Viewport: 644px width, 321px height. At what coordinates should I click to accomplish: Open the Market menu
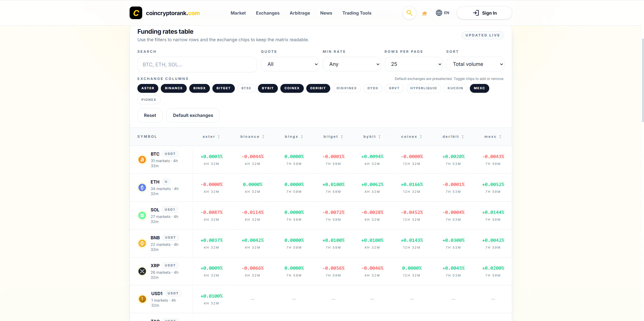coord(238,13)
